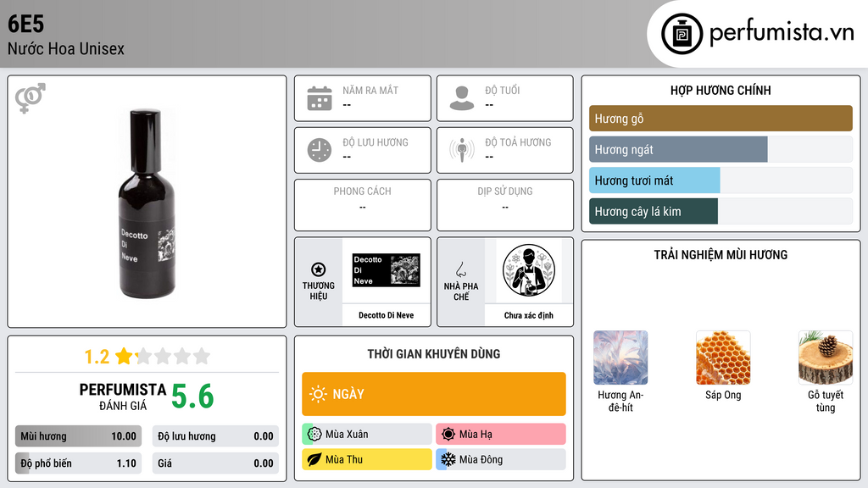
Task: Click the leaf icon for Mùa Thu
Action: click(x=314, y=459)
